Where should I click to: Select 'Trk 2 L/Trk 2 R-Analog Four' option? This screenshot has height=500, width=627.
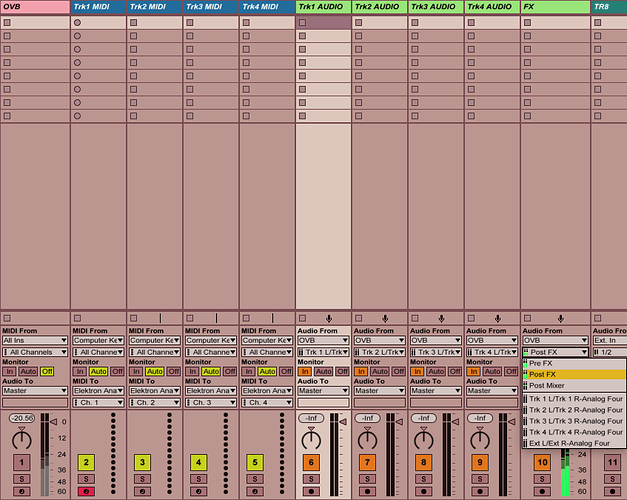574,408
